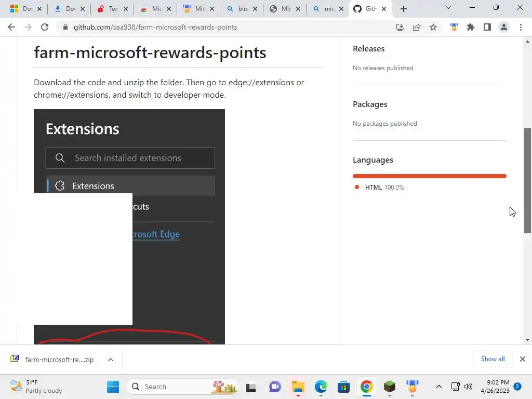Viewport: 532px width, 399px height.
Task: Switch to the 'Ten' tab
Action: (x=112, y=9)
